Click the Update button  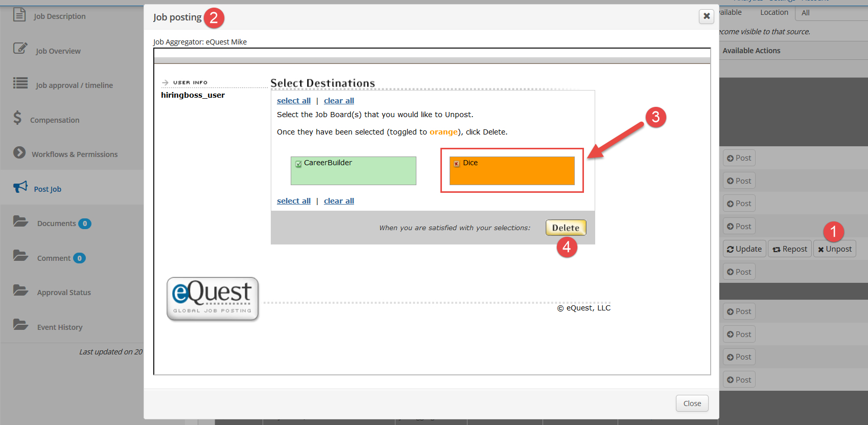point(744,249)
